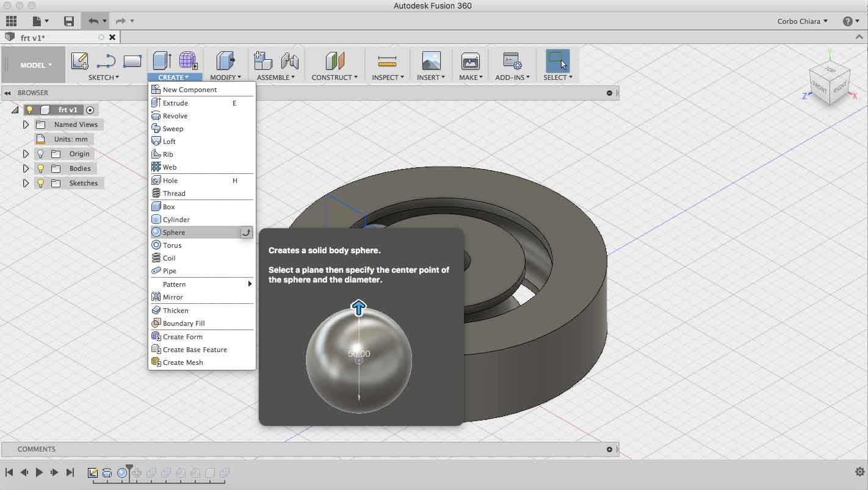Click the Save icon
The width and height of the screenshot is (868, 490).
pos(69,21)
